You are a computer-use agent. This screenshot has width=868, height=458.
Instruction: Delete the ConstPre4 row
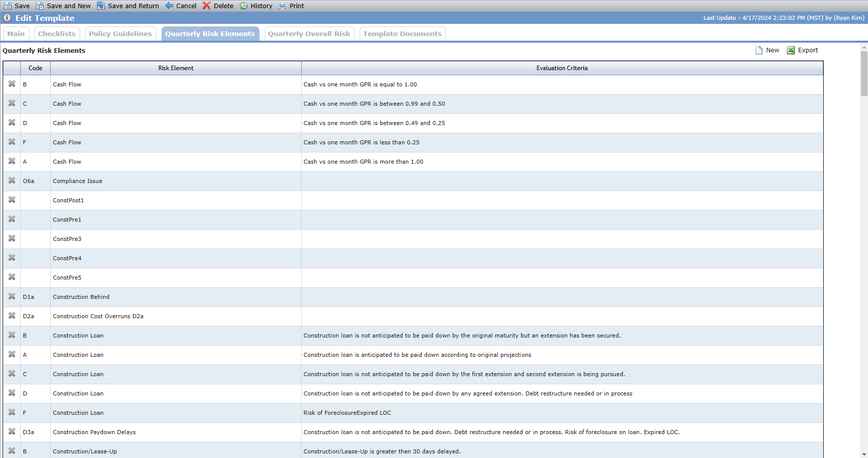(12, 258)
